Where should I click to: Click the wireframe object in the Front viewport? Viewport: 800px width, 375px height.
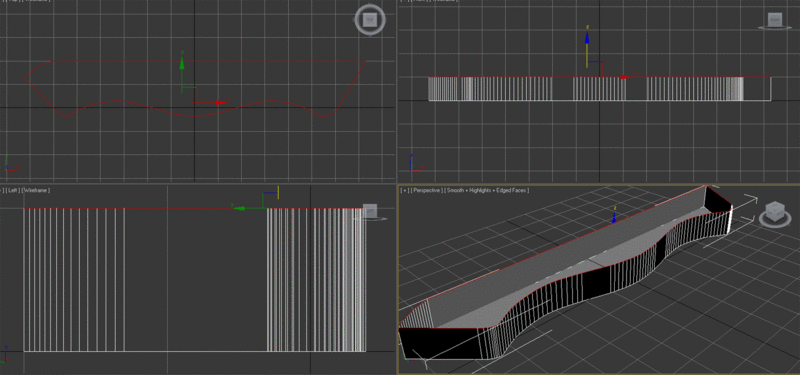click(599, 89)
